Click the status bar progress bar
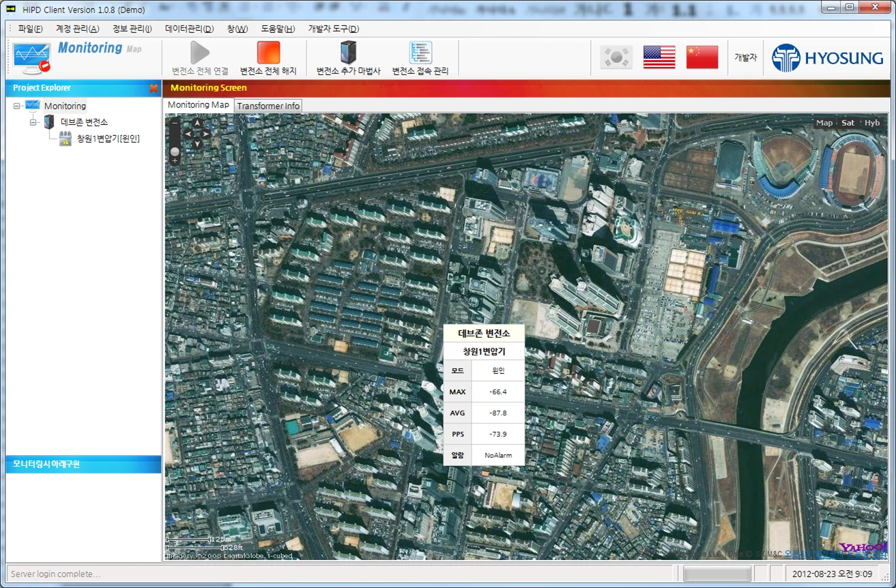This screenshot has height=588, width=896. (x=717, y=574)
